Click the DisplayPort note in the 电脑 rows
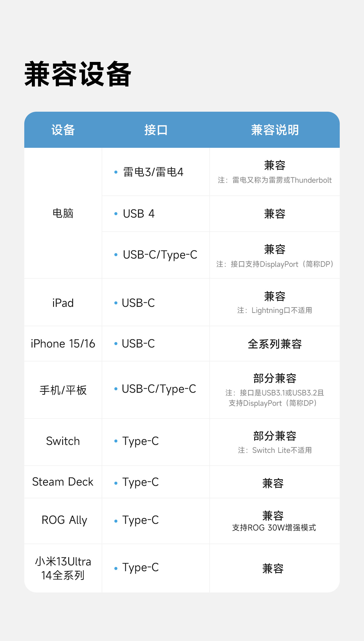 (275, 264)
